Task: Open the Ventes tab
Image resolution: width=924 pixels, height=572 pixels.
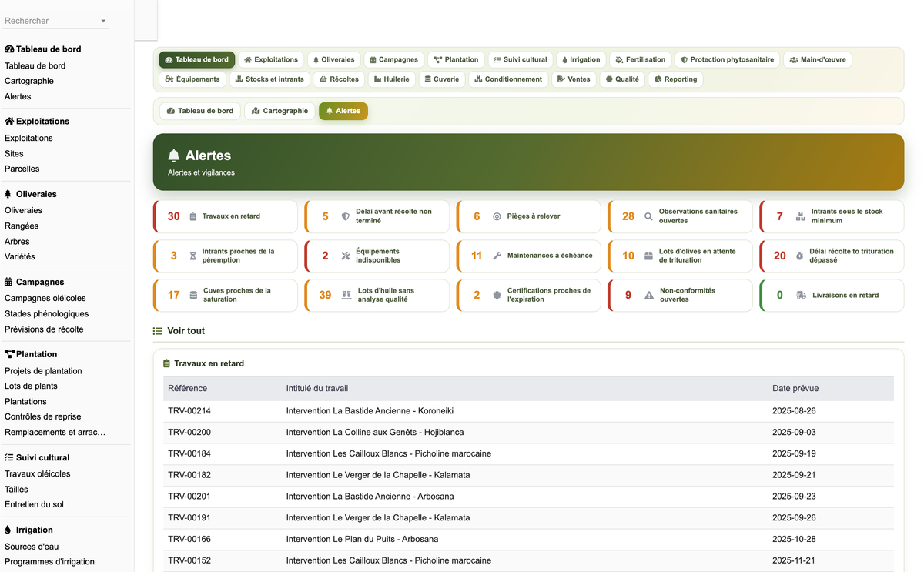Action: pos(574,79)
